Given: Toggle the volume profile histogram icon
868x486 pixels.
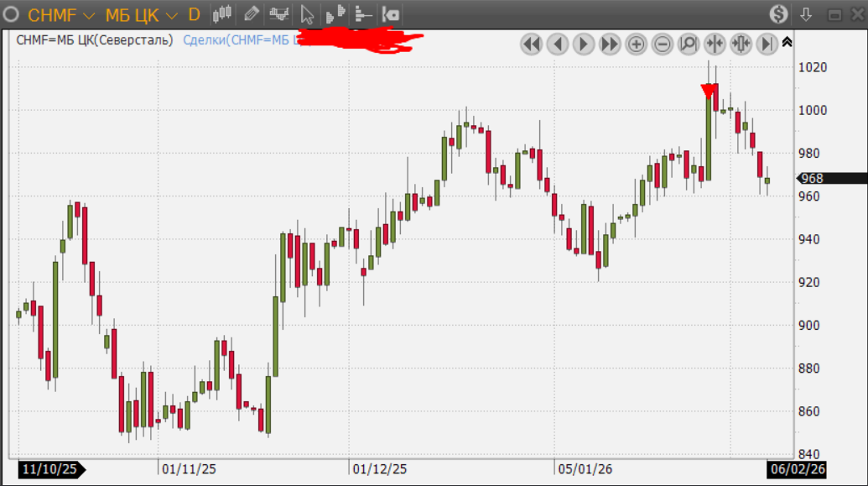Looking at the screenshot, I should tap(335, 14).
